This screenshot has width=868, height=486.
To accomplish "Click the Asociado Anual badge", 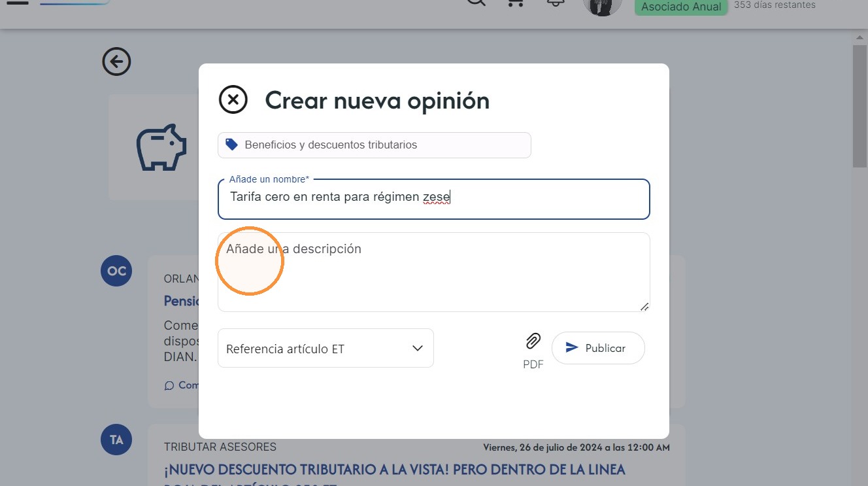I will point(681,7).
